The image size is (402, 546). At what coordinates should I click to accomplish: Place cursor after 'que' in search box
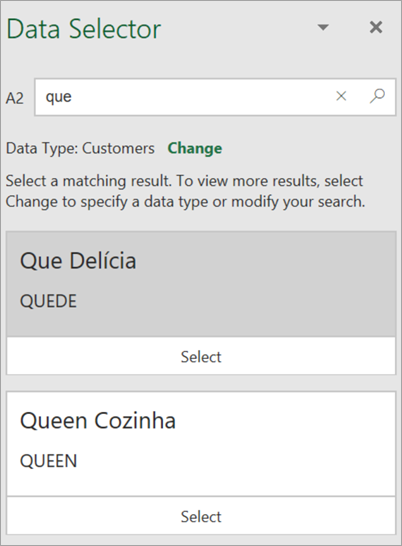[x=72, y=97]
